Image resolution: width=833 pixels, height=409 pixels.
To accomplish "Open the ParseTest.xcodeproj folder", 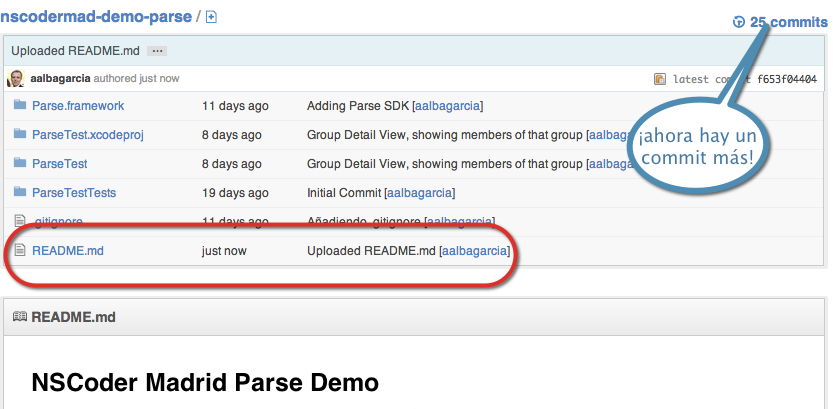I will pos(88,135).
